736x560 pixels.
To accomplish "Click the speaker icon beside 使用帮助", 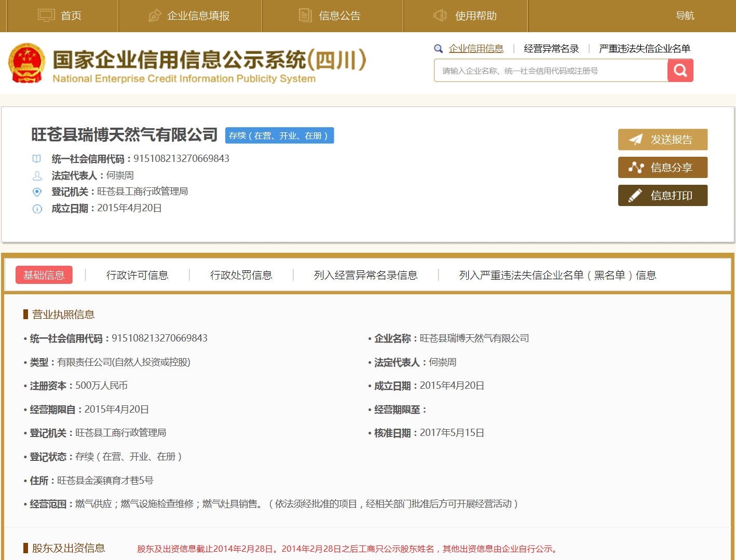I will (440, 16).
